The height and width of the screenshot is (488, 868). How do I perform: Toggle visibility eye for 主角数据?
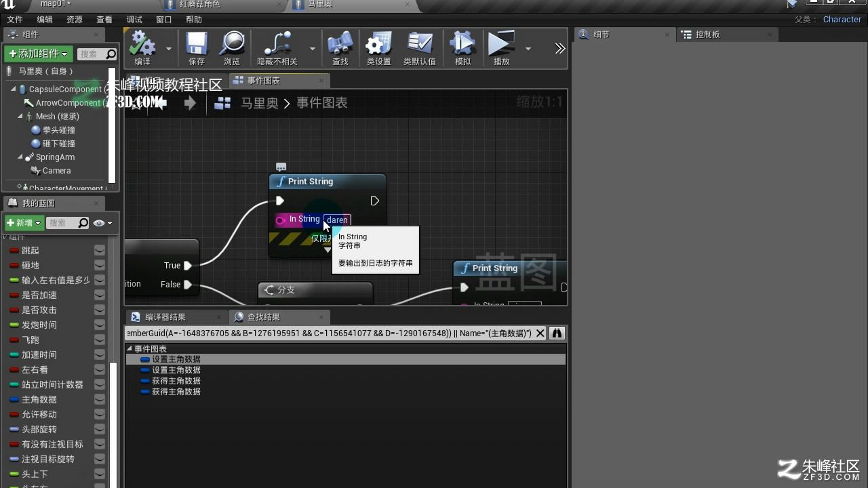point(100,400)
